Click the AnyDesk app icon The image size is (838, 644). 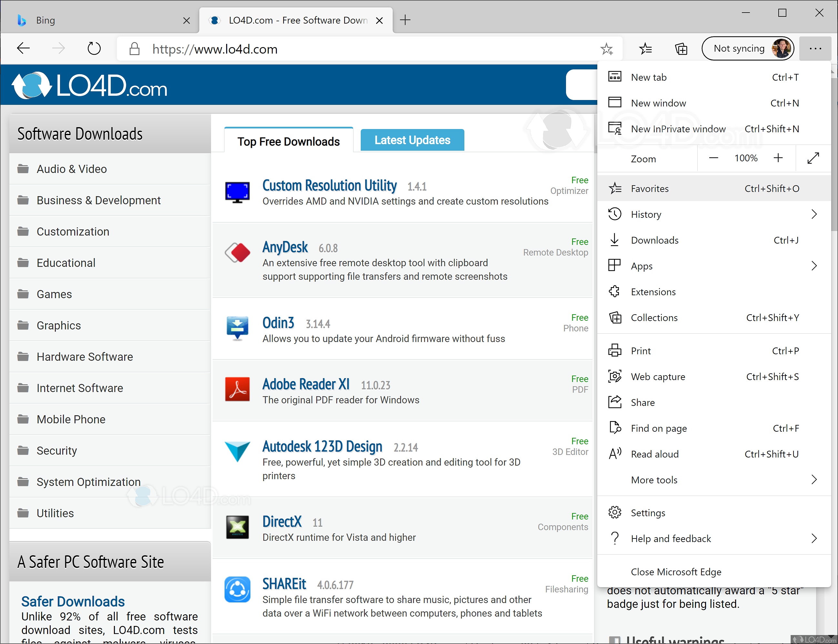(237, 253)
